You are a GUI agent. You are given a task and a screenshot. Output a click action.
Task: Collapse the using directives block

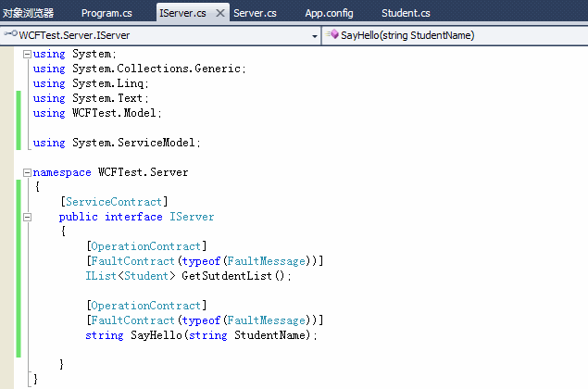click(27, 54)
